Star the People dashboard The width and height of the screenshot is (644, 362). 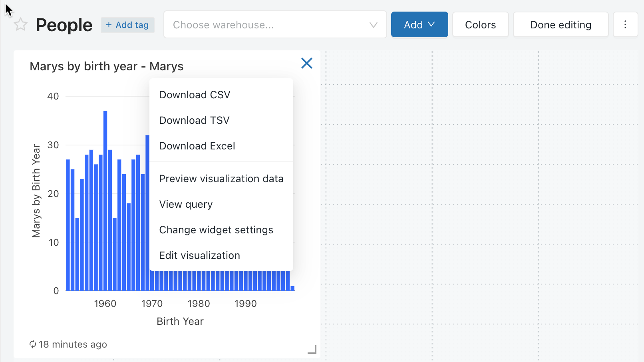[20, 24]
